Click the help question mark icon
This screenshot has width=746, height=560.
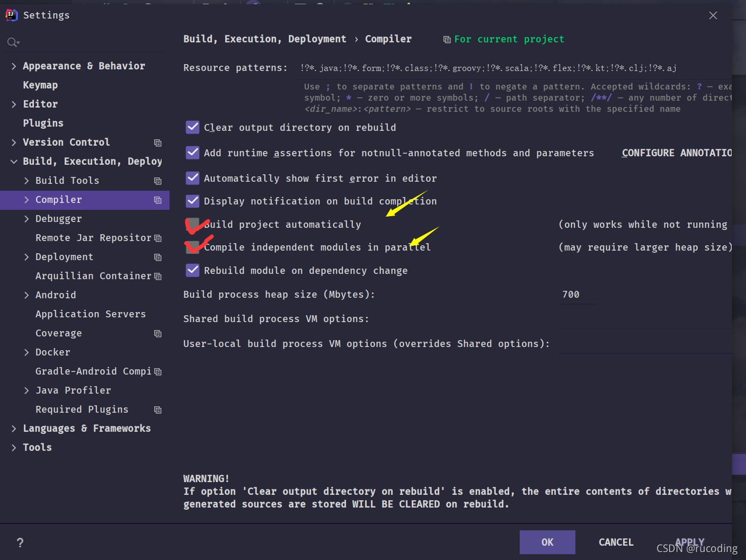pos(20,543)
